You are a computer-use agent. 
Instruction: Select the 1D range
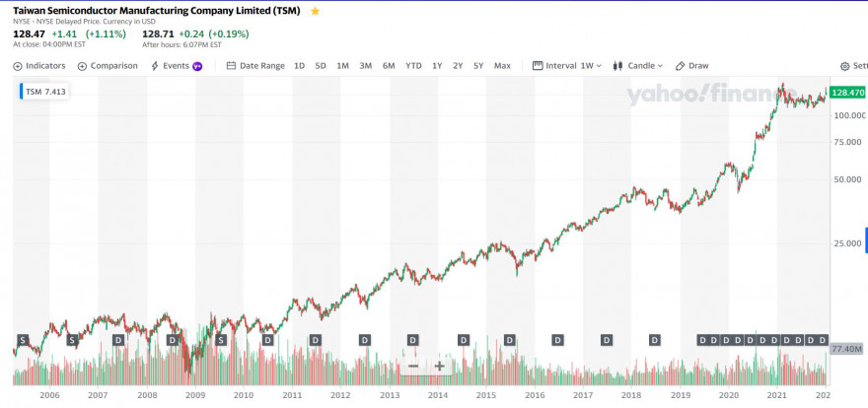(x=299, y=66)
